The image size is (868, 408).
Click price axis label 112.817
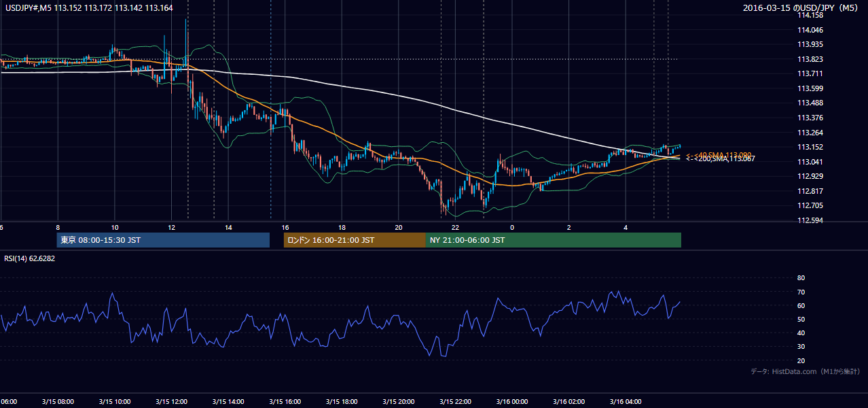[x=810, y=191]
